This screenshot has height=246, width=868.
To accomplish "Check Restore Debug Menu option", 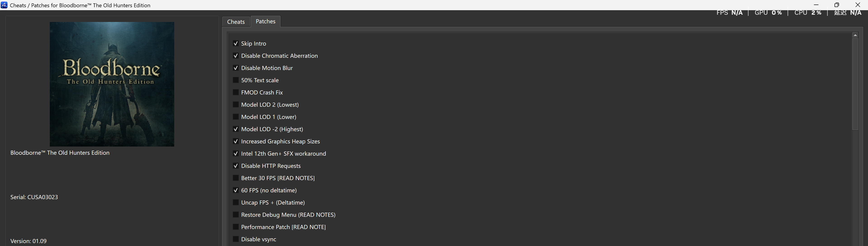I will point(236,215).
